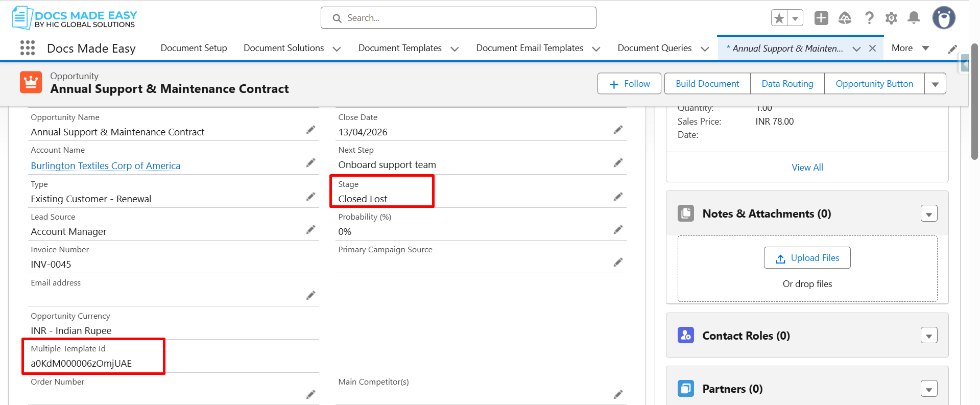
Task: Click the Build Document button
Action: point(707,84)
